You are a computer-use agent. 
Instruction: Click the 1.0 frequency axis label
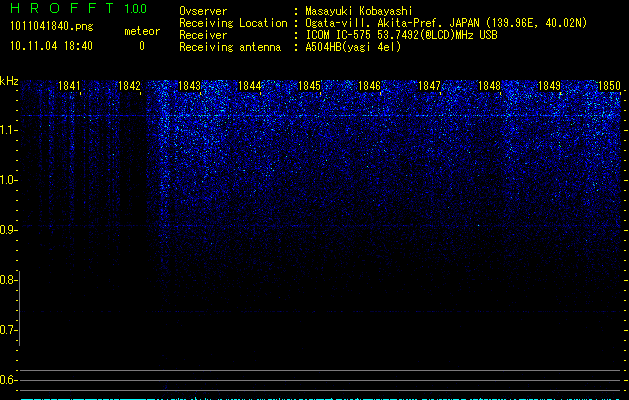8,180
